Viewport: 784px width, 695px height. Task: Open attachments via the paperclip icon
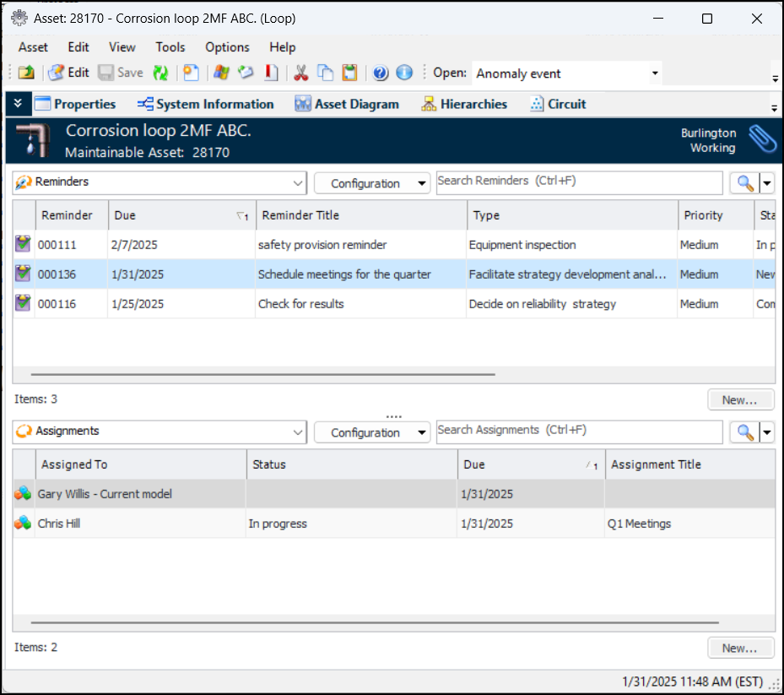point(762,139)
